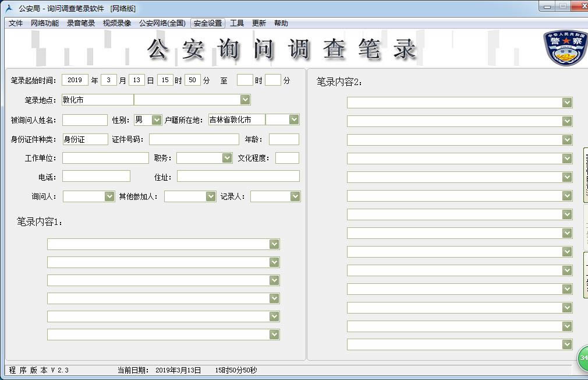The height and width of the screenshot is (380, 588).
Task: Open the 记录人 dropdown
Action: [295, 196]
